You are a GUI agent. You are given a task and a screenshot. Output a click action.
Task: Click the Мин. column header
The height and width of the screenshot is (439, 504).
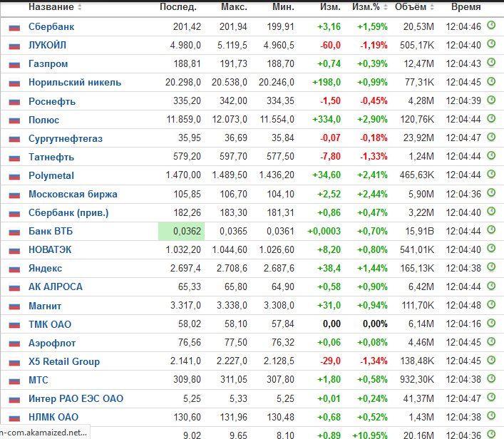283,6
